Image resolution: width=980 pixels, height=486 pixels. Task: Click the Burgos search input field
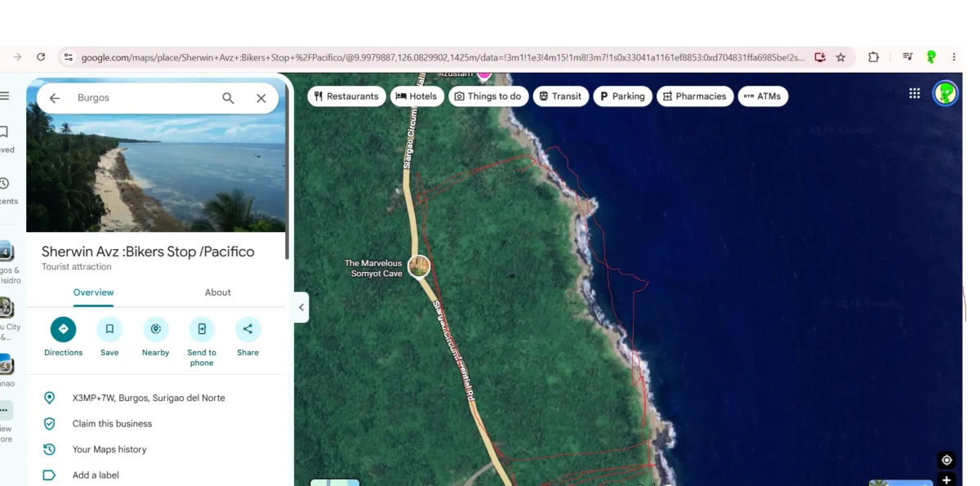143,98
